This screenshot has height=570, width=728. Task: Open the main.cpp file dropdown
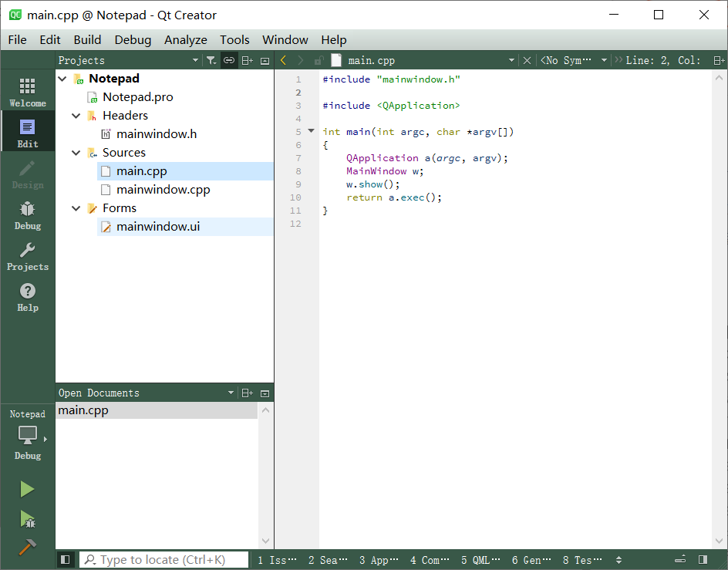coord(511,60)
